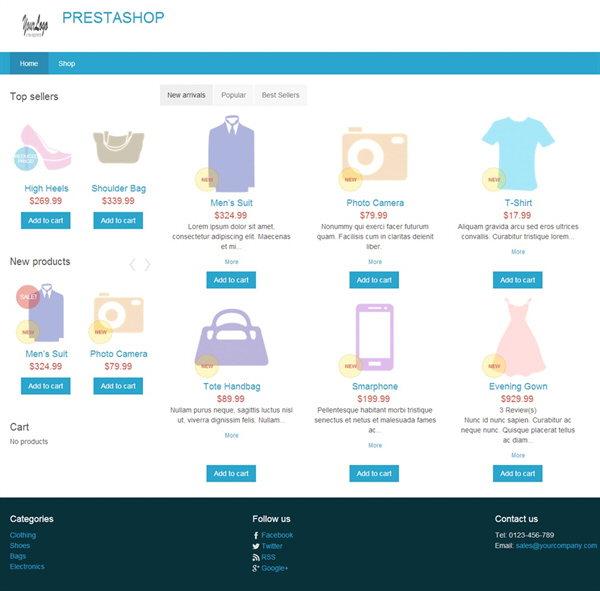
Task: Select the New arrivals tab
Action: pyautogui.click(x=186, y=95)
